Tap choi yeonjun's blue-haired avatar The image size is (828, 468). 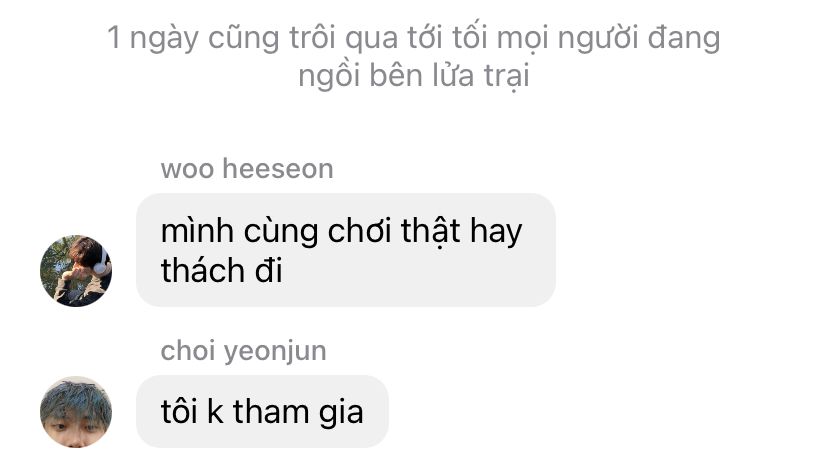76,412
